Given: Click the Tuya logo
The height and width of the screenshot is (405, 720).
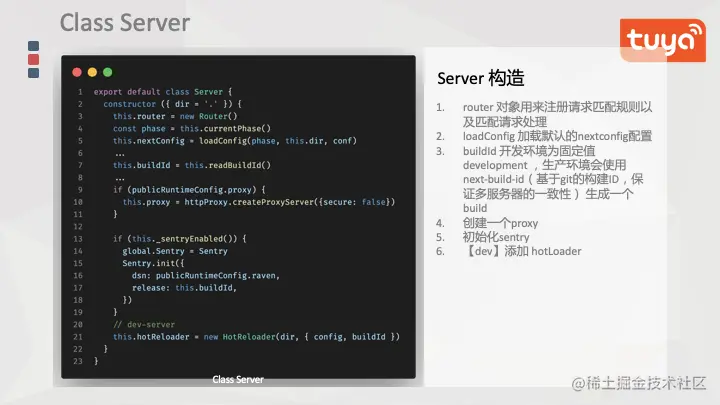Looking at the screenshot, I should (x=663, y=40).
